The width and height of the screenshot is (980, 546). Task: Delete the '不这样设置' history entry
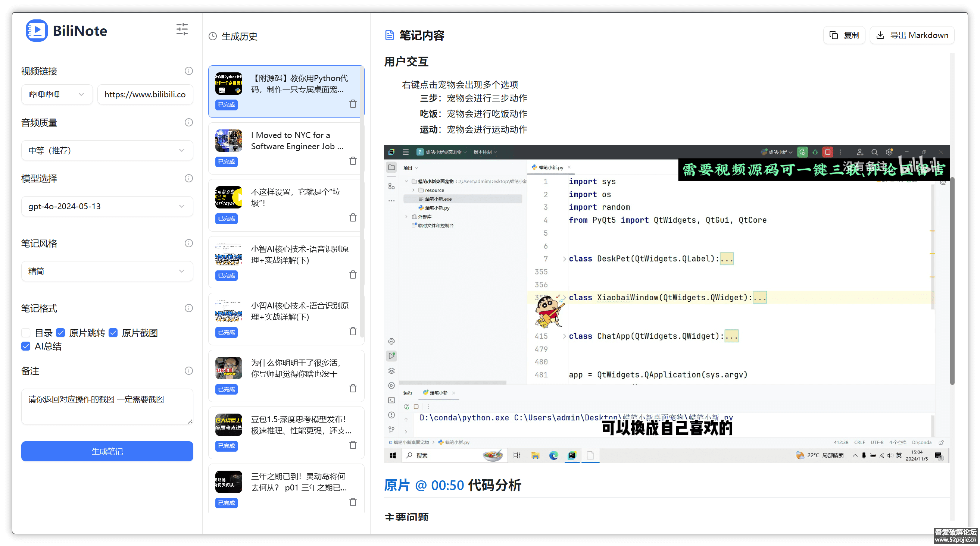click(353, 217)
